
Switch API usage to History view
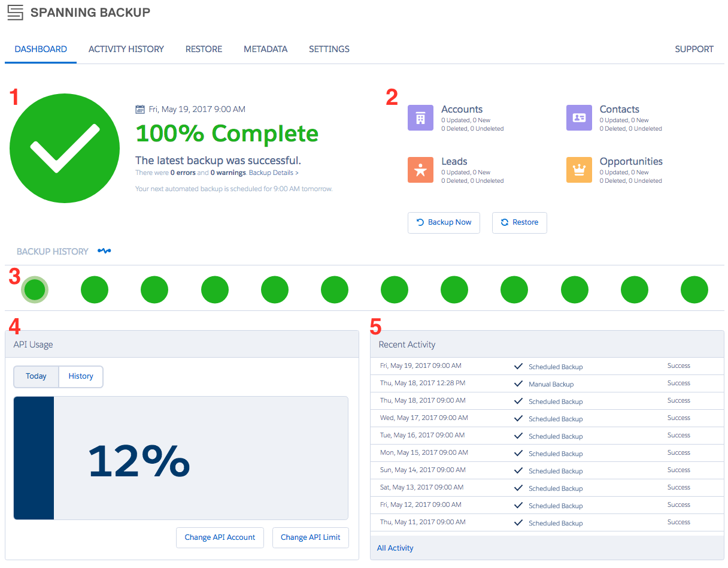pos(81,376)
